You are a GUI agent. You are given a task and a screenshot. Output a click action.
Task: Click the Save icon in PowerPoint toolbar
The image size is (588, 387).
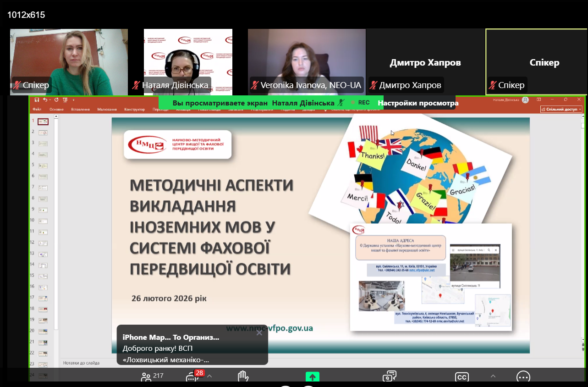[37, 100]
